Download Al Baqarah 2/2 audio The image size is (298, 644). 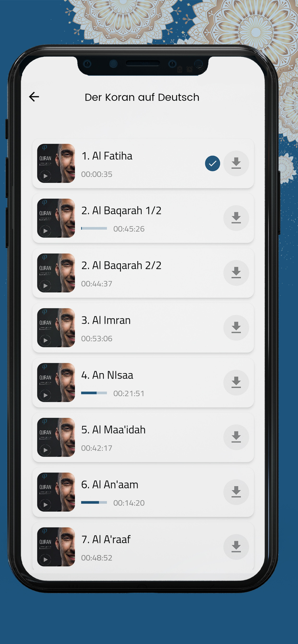236,273
